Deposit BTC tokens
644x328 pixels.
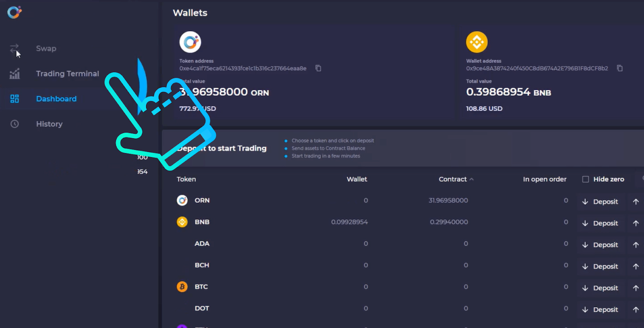coord(600,288)
